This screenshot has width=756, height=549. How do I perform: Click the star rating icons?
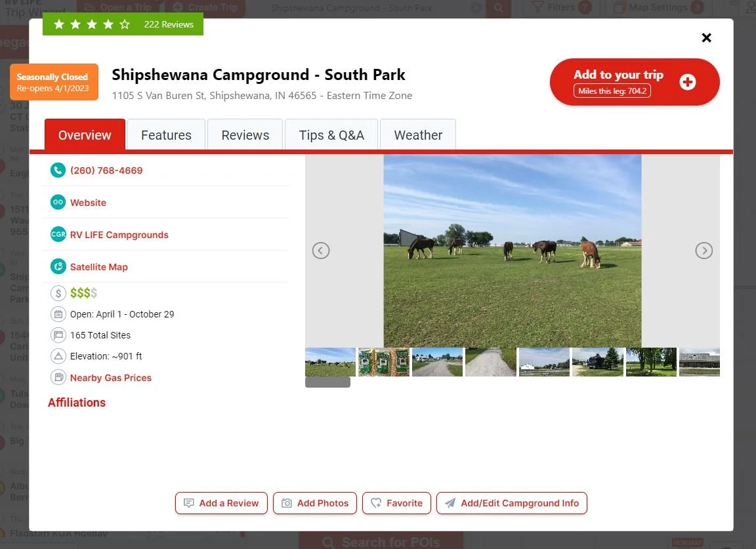click(92, 24)
